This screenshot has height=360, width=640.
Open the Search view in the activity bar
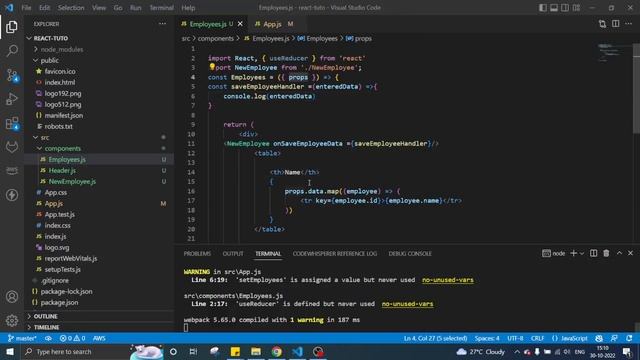pos(12,51)
